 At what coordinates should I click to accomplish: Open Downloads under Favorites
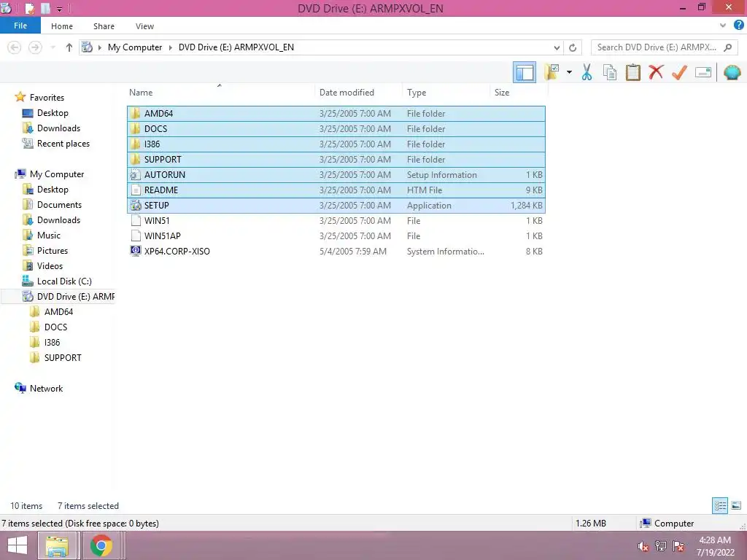click(58, 128)
